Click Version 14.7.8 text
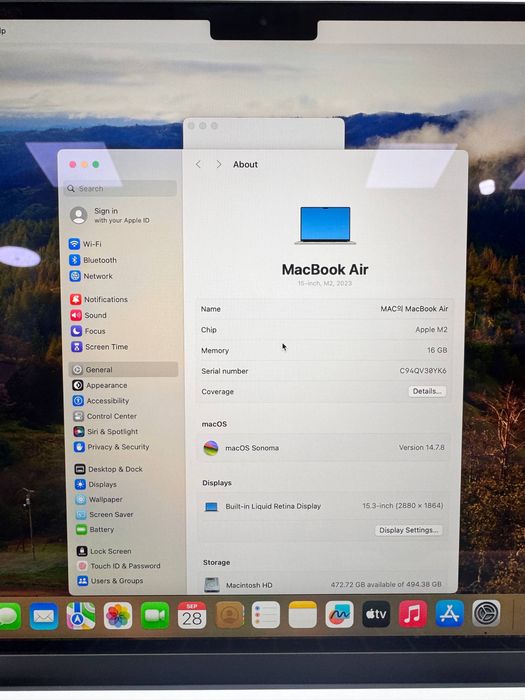This screenshot has height=700, width=525. click(421, 447)
